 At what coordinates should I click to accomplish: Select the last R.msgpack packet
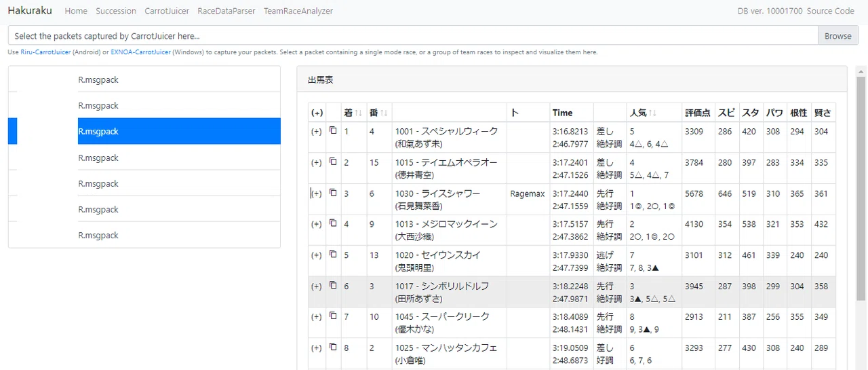pos(144,235)
